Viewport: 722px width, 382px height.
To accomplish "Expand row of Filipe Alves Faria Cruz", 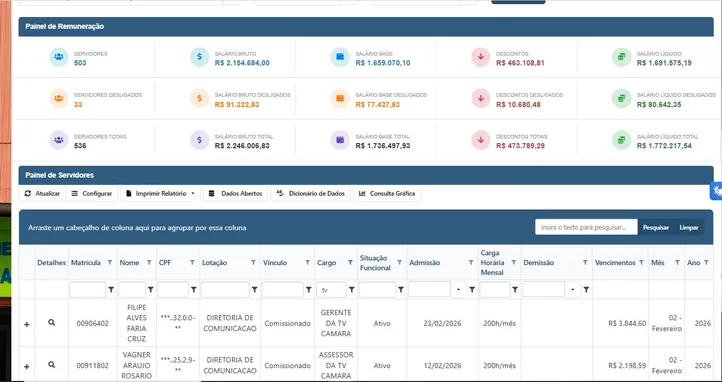I will [x=27, y=324].
